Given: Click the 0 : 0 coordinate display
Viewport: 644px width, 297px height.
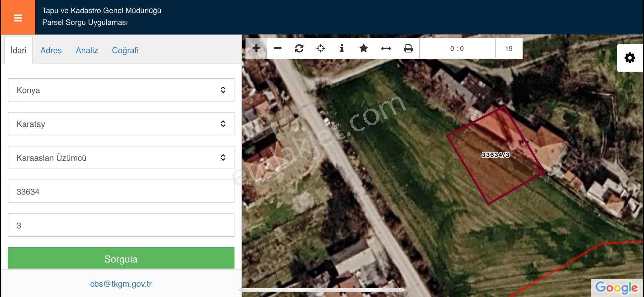Looking at the screenshot, I should [x=457, y=49].
